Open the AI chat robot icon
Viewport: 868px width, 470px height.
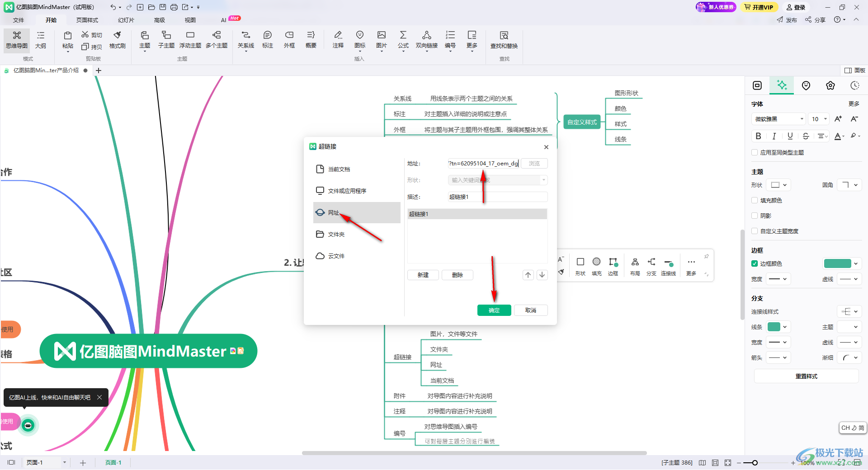(x=28, y=425)
